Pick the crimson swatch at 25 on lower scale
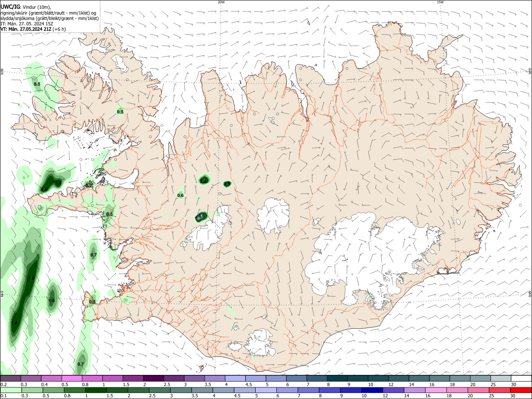The image size is (532, 399). (500, 390)
